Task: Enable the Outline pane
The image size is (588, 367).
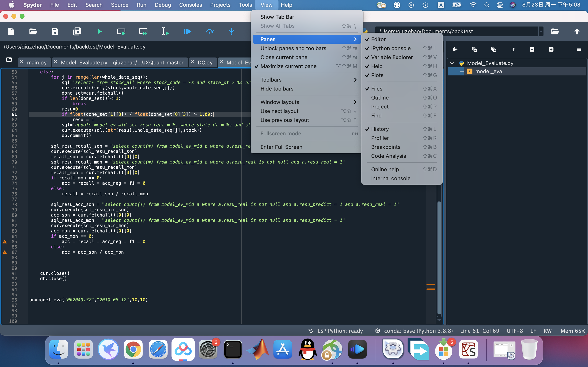Action: pos(380,98)
